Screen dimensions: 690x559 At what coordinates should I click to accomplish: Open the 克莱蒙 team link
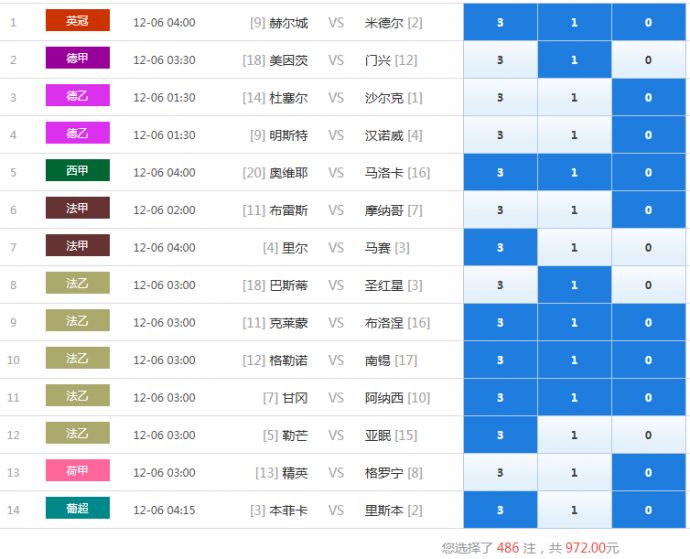(289, 323)
